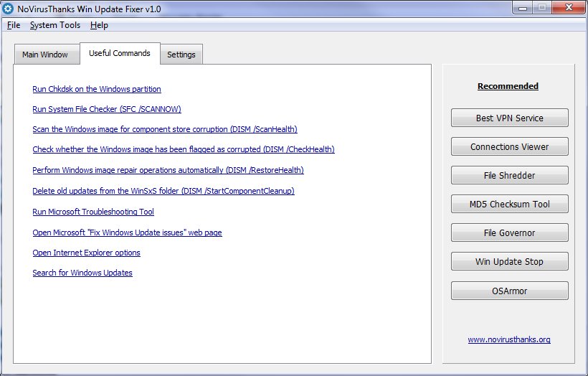The width and height of the screenshot is (588, 376).
Task: Click the DISM /StartComponentCleanup link
Action: click(163, 191)
